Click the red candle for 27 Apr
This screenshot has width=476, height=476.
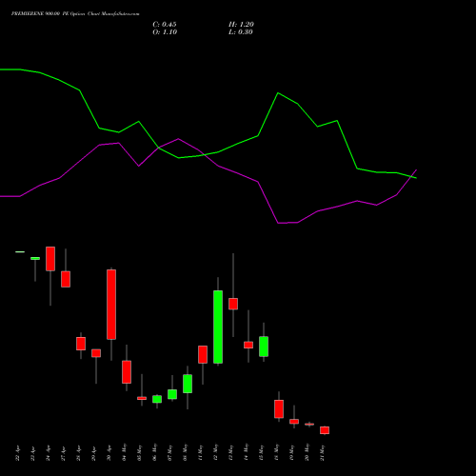click(66, 279)
